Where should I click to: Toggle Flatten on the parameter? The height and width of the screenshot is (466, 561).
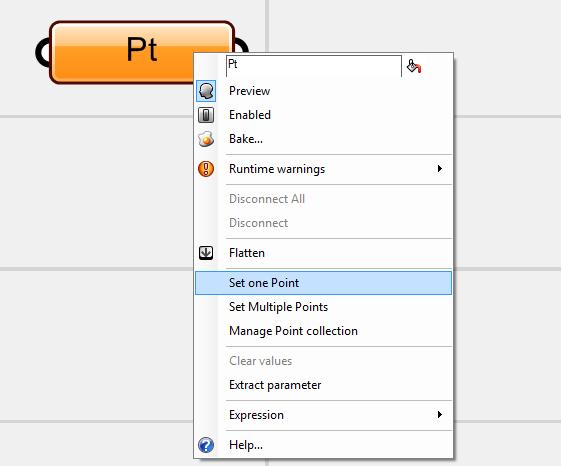click(323, 253)
